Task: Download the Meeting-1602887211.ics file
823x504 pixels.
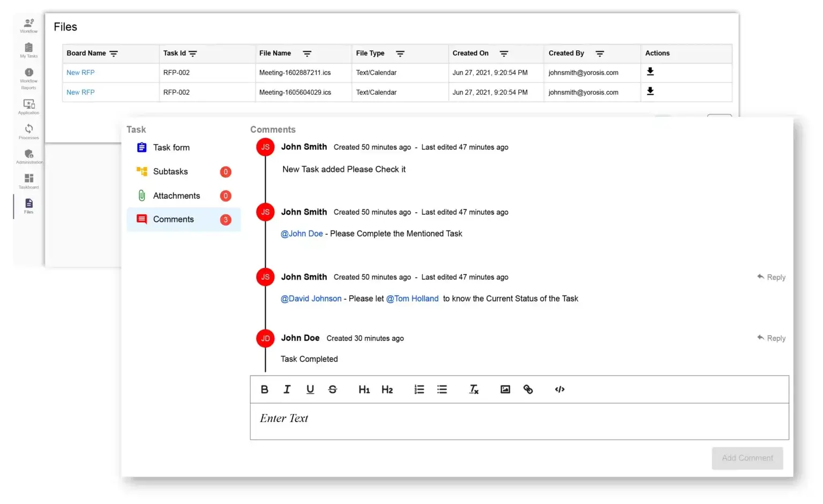Action: [650, 72]
